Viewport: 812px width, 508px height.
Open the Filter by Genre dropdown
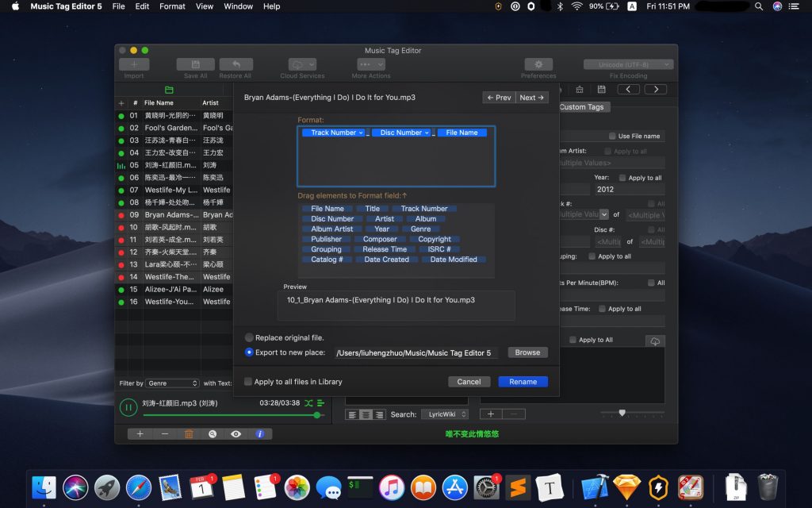pos(172,383)
